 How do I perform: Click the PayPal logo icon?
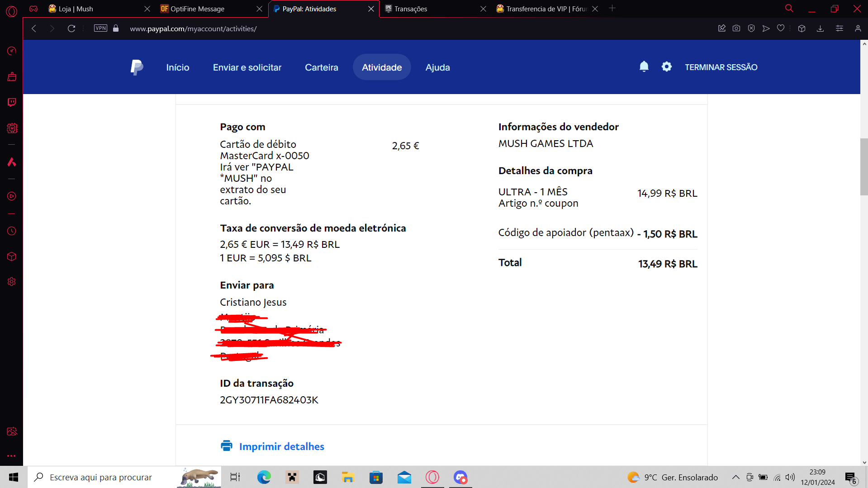[137, 67]
